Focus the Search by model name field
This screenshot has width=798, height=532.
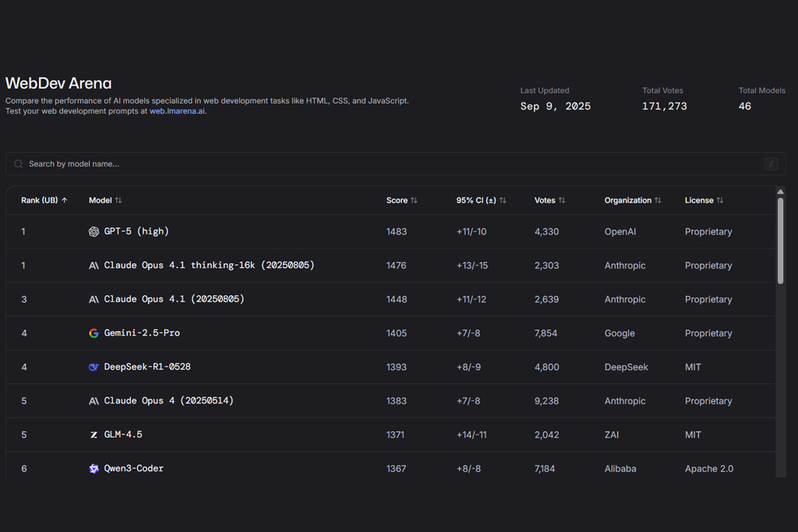coord(395,164)
